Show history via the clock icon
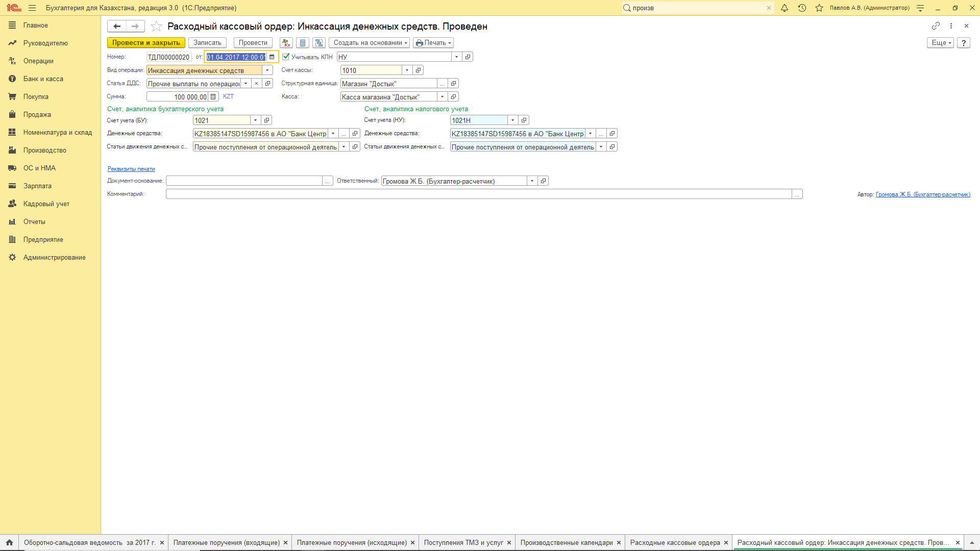This screenshot has height=551, width=980. tap(802, 8)
